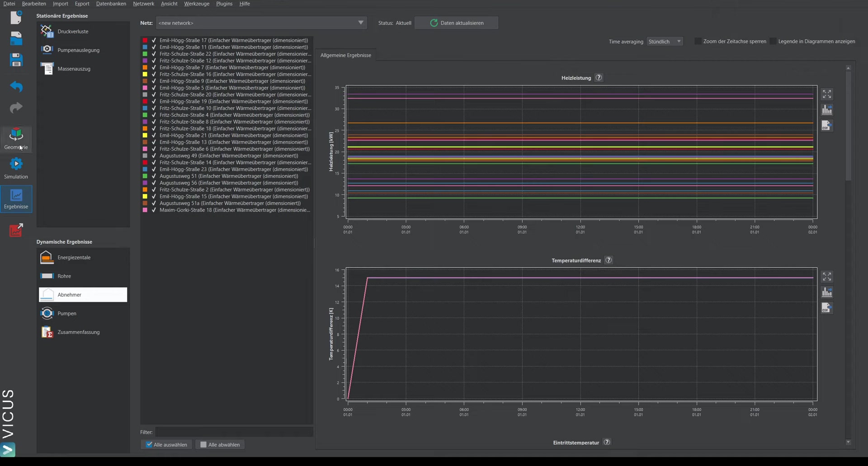Show Energiezentale dynamic results

(83, 257)
